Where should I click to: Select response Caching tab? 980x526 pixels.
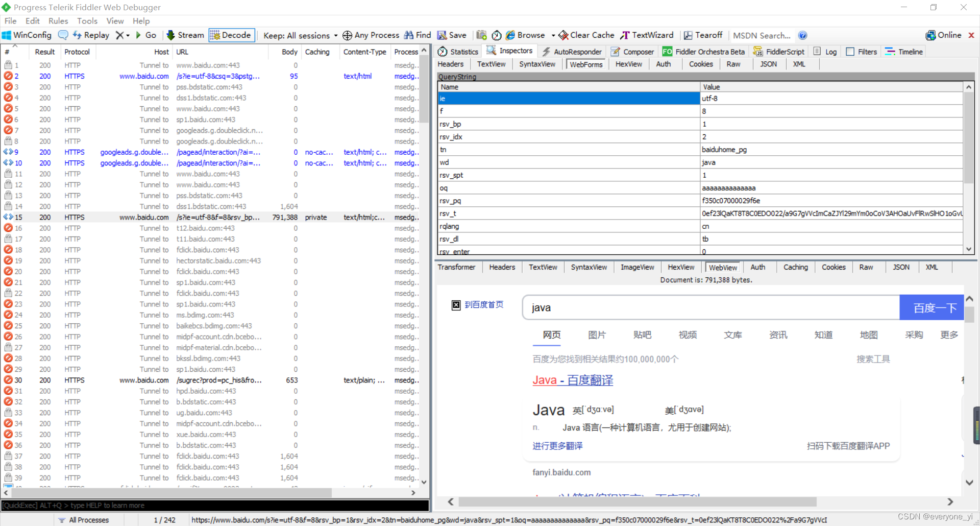(795, 267)
